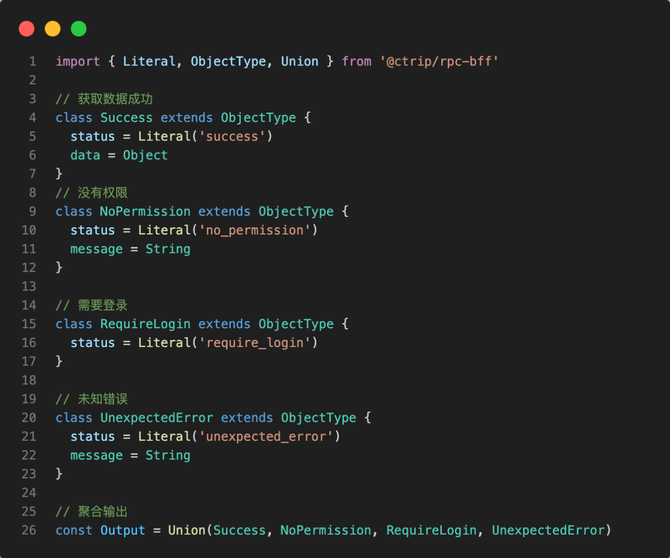Click the '@ctrip/rpc-bff' import string
This screenshot has width=670, height=558.
click(x=439, y=61)
